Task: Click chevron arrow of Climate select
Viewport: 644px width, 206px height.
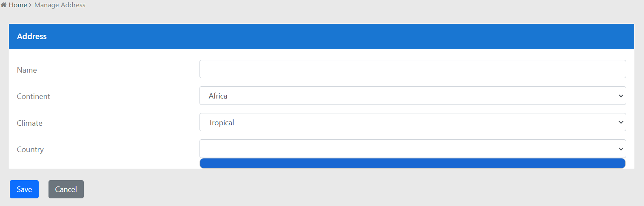Action: (620, 123)
